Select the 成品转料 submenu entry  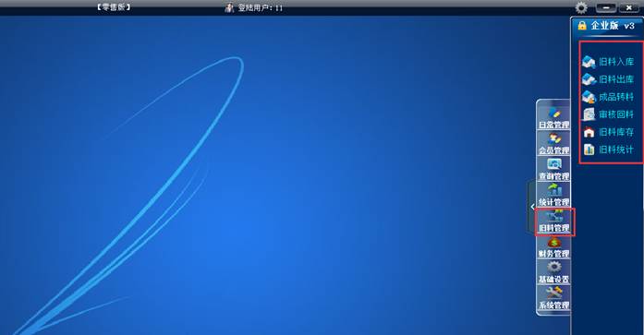(x=608, y=97)
